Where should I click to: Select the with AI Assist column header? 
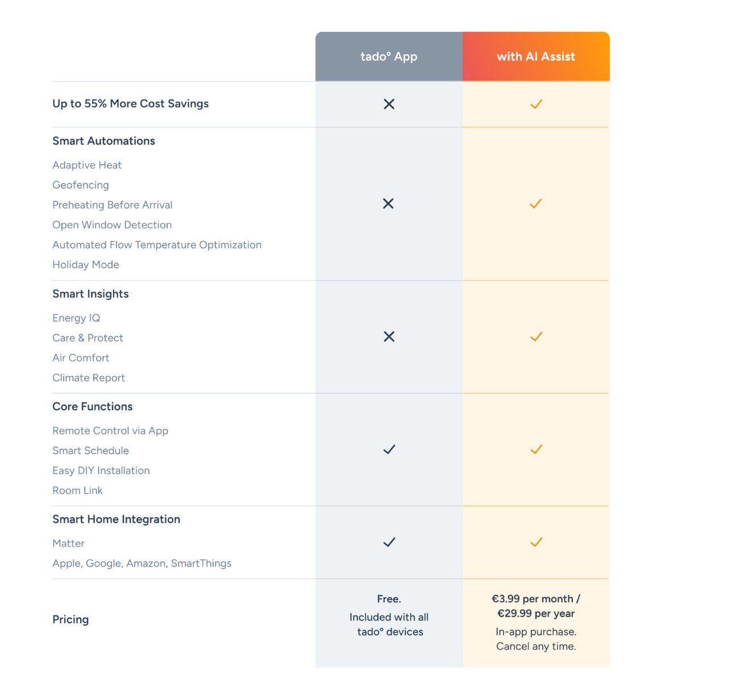coord(536,57)
